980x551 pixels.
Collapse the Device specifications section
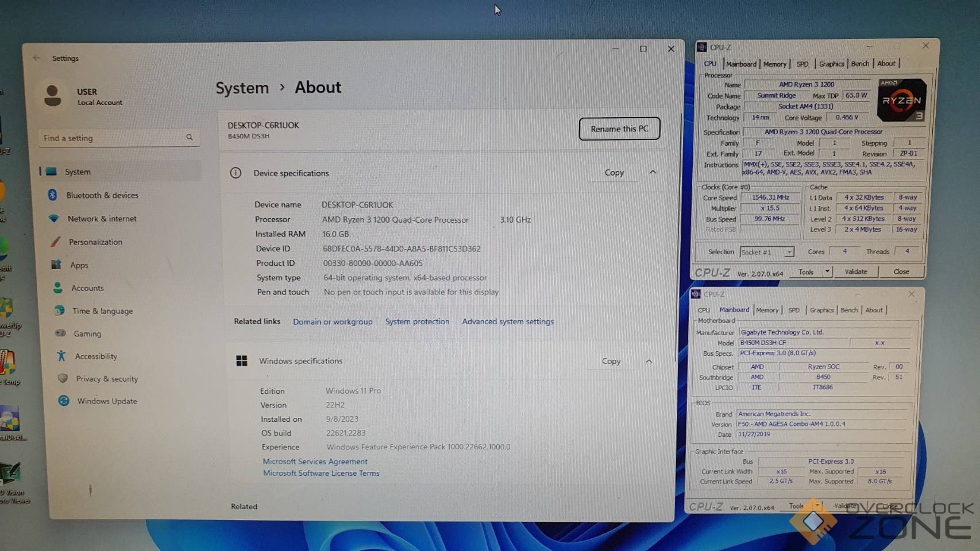tap(653, 172)
